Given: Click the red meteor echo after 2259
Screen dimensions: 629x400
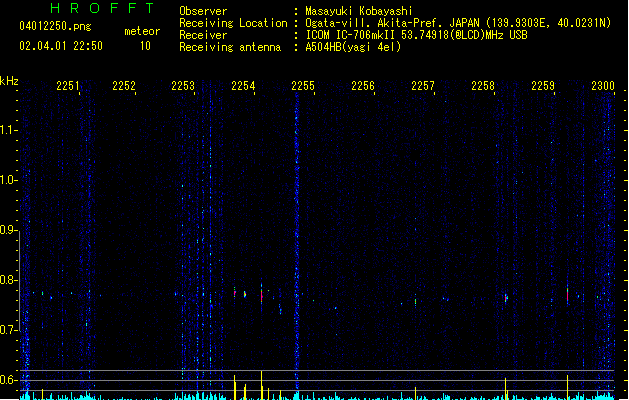Looking at the screenshot, I should pos(568,295).
